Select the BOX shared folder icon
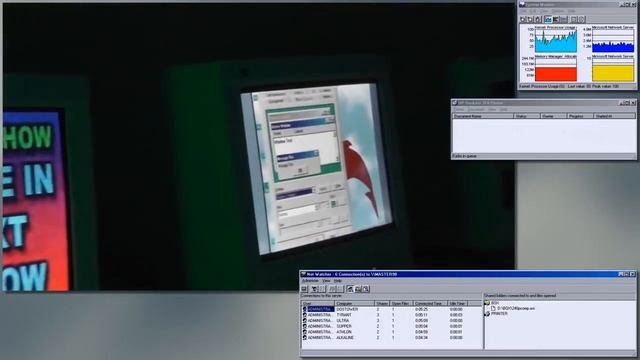640x360 pixels. click(487, 303)
